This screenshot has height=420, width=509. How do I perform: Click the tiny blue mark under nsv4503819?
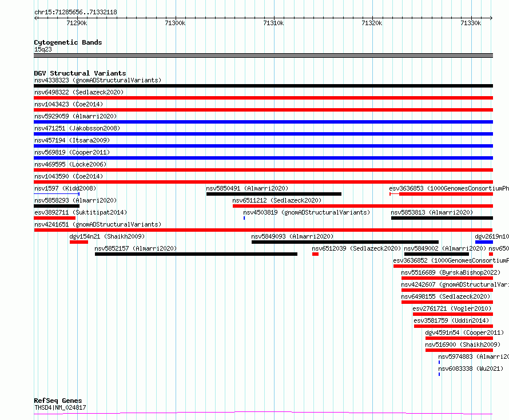[244, 218]
